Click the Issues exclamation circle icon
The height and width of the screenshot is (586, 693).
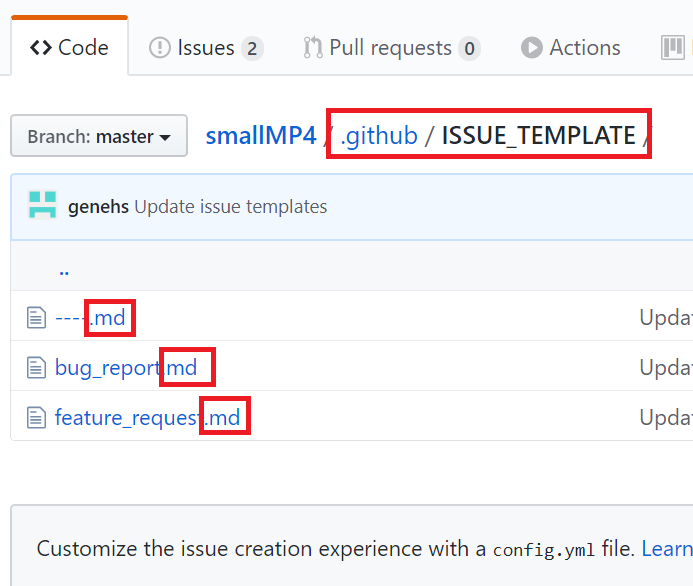(x=160, y=48)
